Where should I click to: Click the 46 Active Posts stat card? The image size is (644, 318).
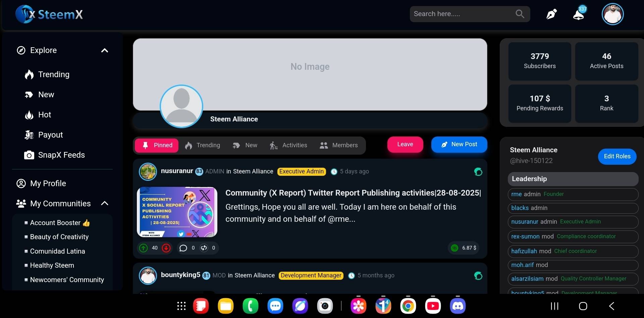coord(606,61)
